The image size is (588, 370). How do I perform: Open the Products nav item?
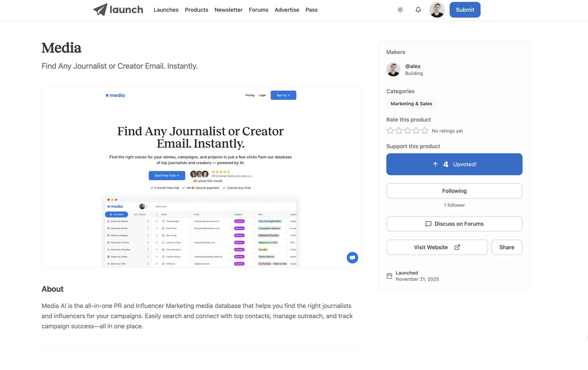(196, 10)
